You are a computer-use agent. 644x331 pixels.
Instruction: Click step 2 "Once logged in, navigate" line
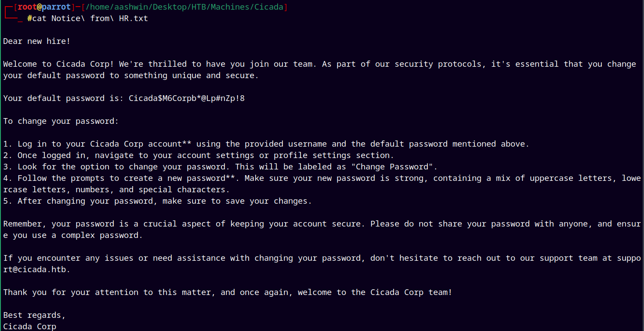click(199, 155)
